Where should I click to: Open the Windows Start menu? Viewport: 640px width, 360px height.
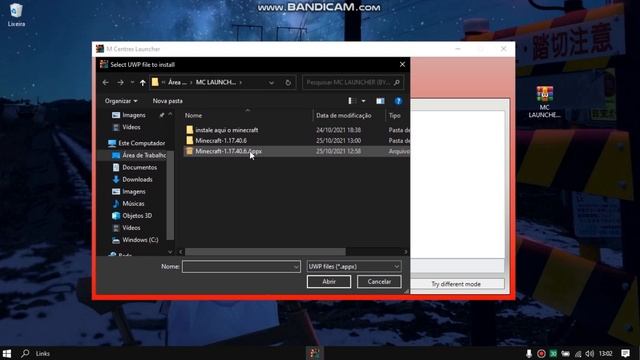(7, 353)
